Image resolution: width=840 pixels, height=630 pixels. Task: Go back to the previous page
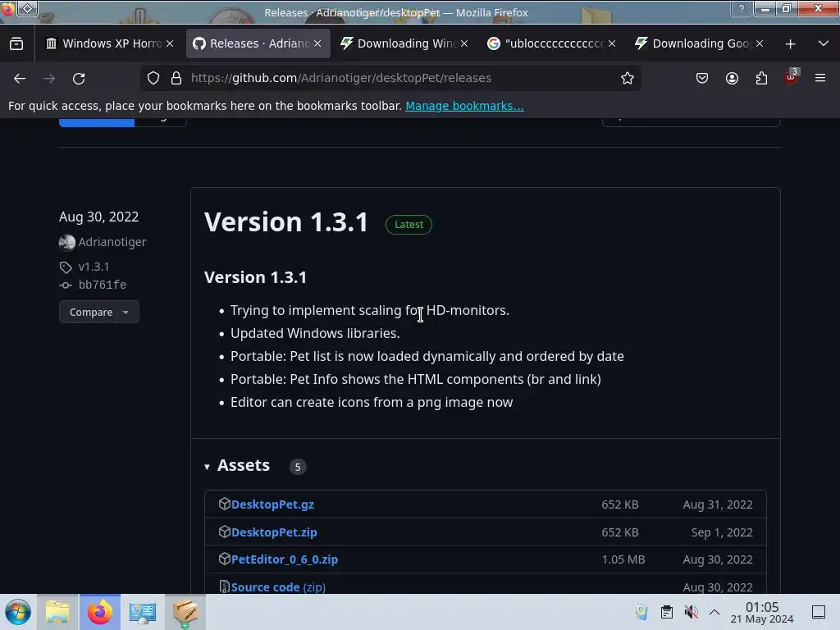click(20, 78)
